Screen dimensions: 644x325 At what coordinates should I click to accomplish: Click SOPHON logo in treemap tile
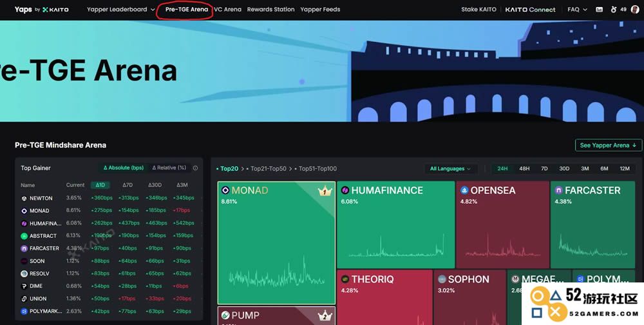442,279
